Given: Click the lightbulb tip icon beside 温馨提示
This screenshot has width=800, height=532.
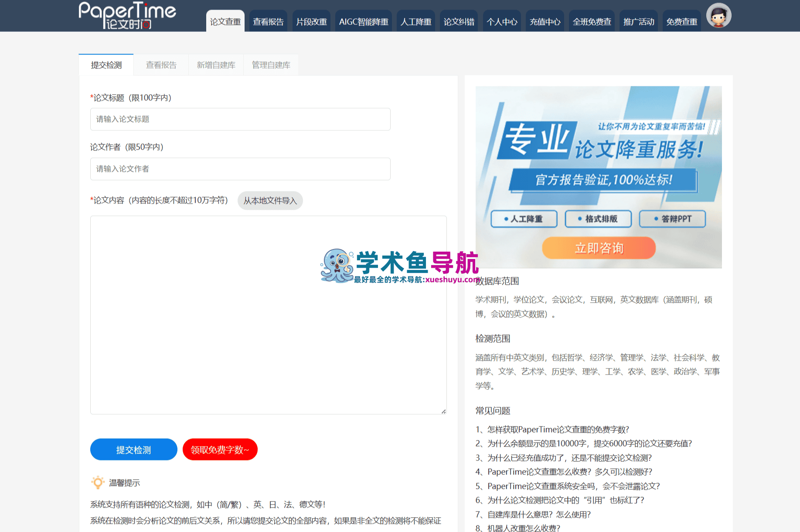Looking at the screenshot, I should 98,482.
